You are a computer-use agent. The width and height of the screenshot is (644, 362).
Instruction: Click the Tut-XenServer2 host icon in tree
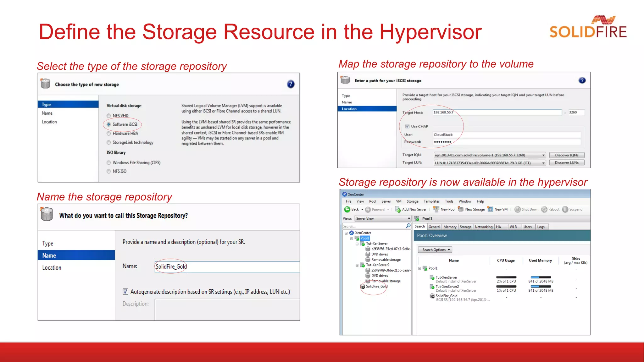(362, 265)
